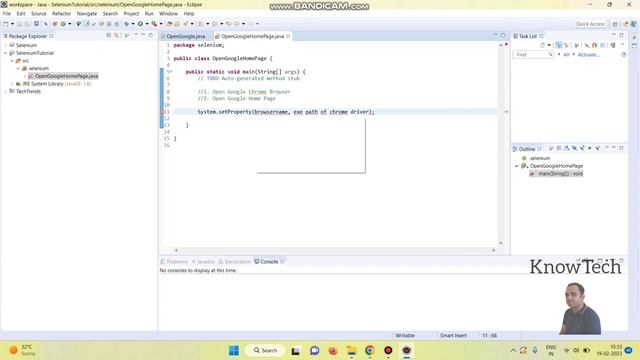Image resolution: width=640 pixels, height=360 pixels.
Task: Click the New file toolbar icon
Action: (6, 24)
